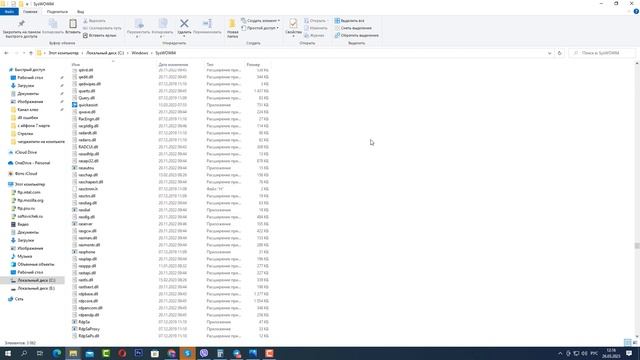The height and width of the screenshot is (360, 640).
Task: Select Документы under Quick access
Action: [28, 93]
